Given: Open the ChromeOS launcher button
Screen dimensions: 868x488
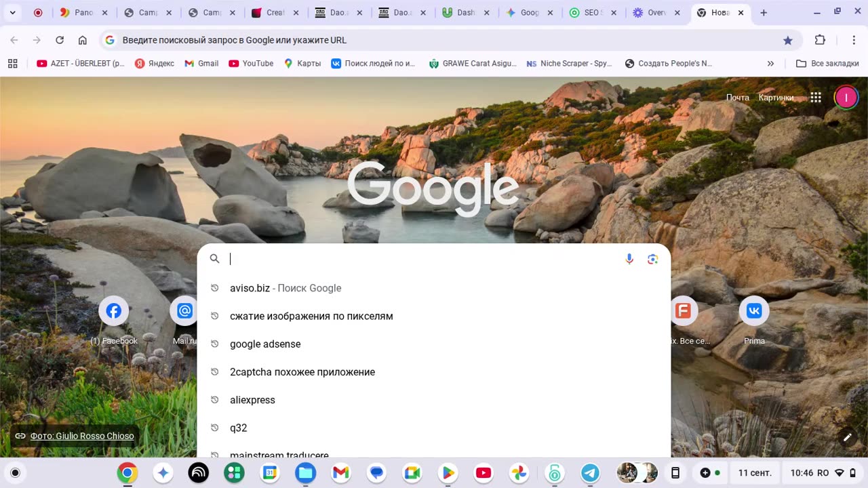Looking at the screenshot, I should tap(15, 473).
